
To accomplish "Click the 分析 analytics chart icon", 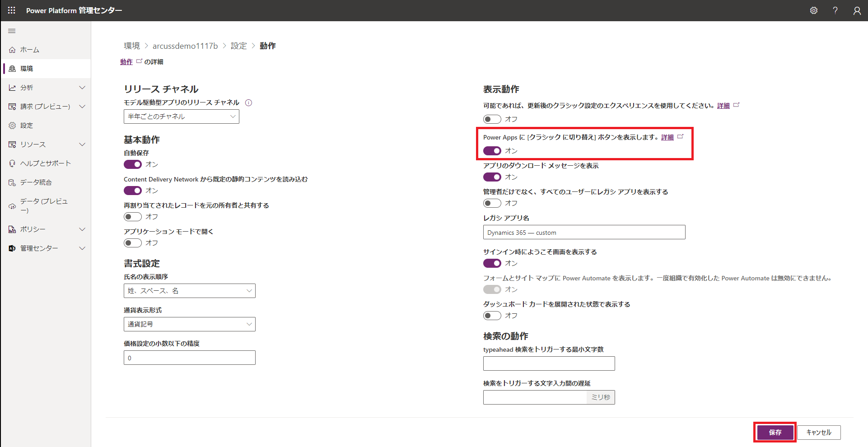I will [12, 88].
